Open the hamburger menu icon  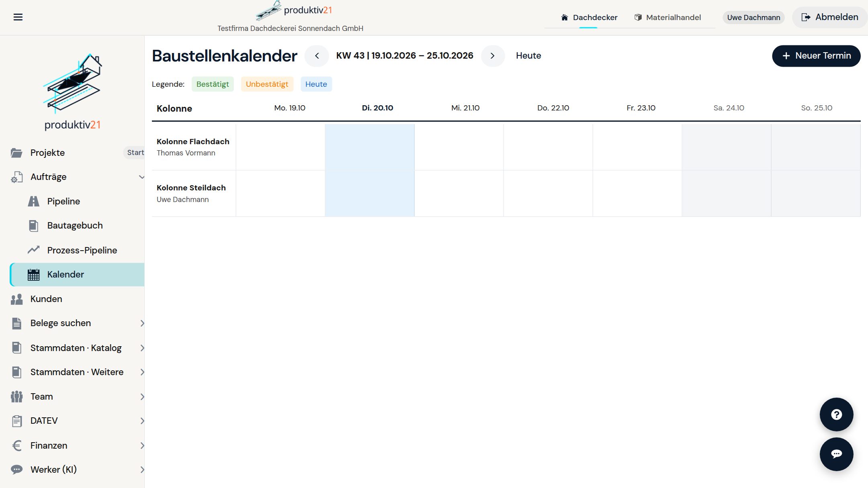tap(18, 17)
